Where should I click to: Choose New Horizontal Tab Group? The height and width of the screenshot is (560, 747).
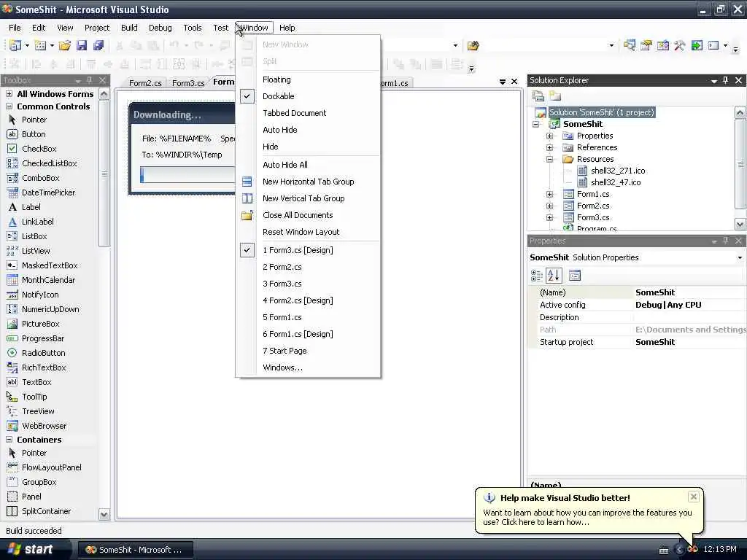[x=309, y=182]
